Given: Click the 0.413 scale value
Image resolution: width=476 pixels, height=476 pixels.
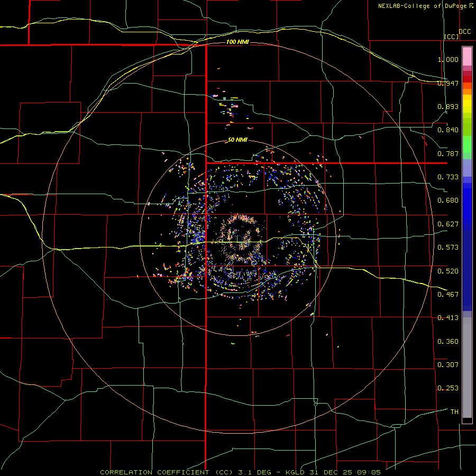Looking at the screenshot, I should coord(448,318).
